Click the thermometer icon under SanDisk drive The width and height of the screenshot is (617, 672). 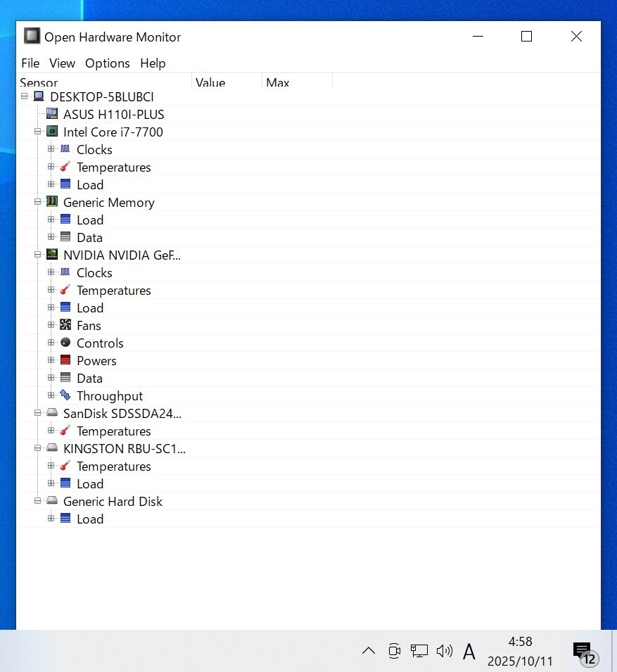click(x=65, y=430)
